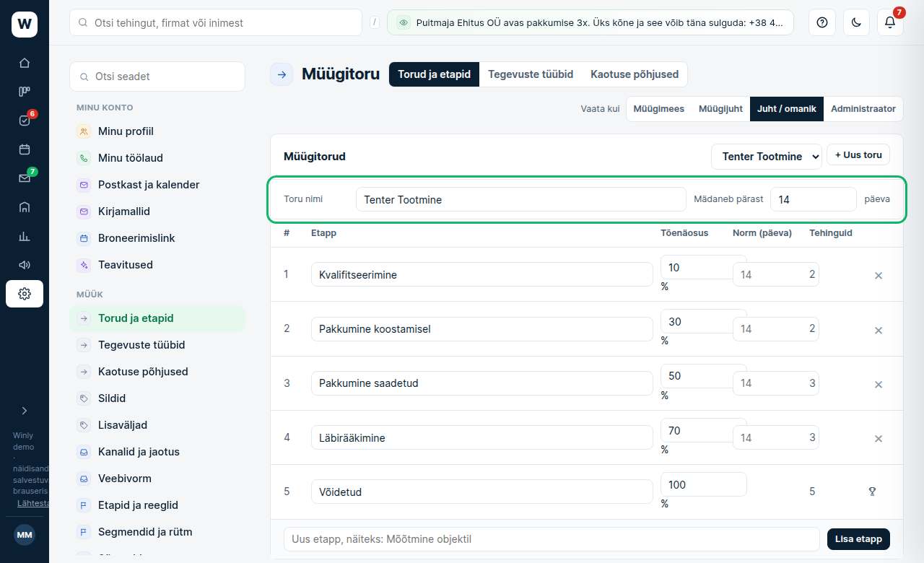Open notifications bell with badge 7

pos(890,22)
